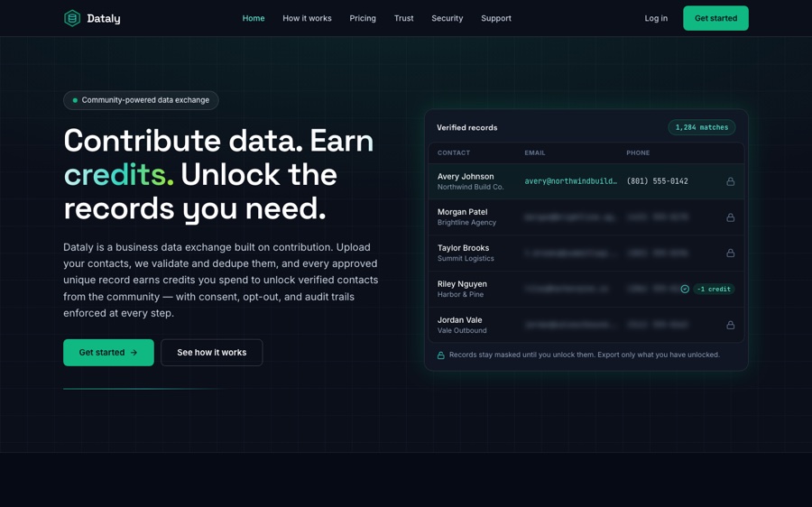Viewport: 812px width, 507px height.
Task: Click the EMAIL column header
Action: [x=535, y=152]
